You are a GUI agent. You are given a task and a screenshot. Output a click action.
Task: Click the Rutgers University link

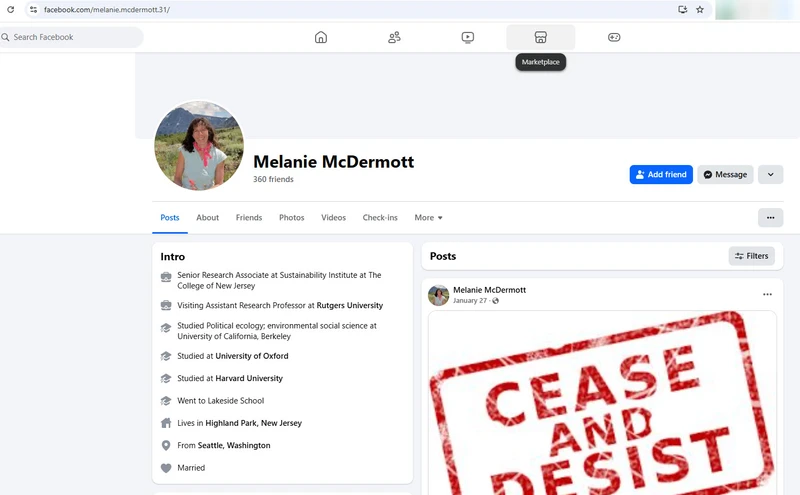coord(349,305)
